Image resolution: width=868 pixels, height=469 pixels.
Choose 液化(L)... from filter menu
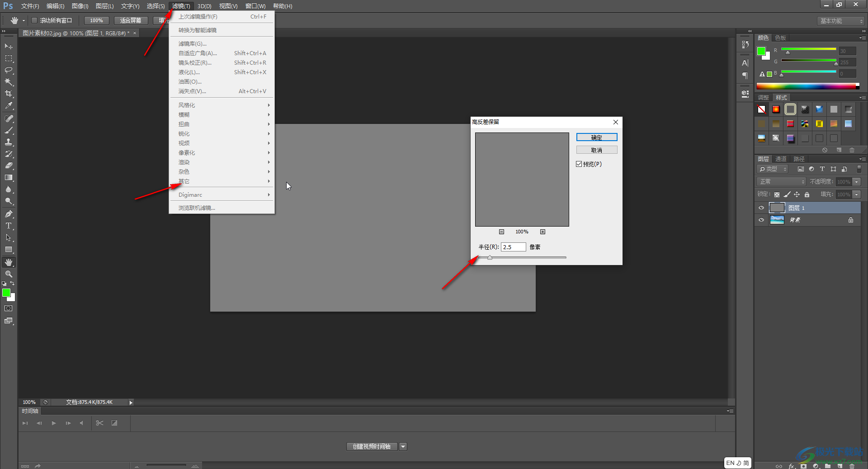pos(222,72)
